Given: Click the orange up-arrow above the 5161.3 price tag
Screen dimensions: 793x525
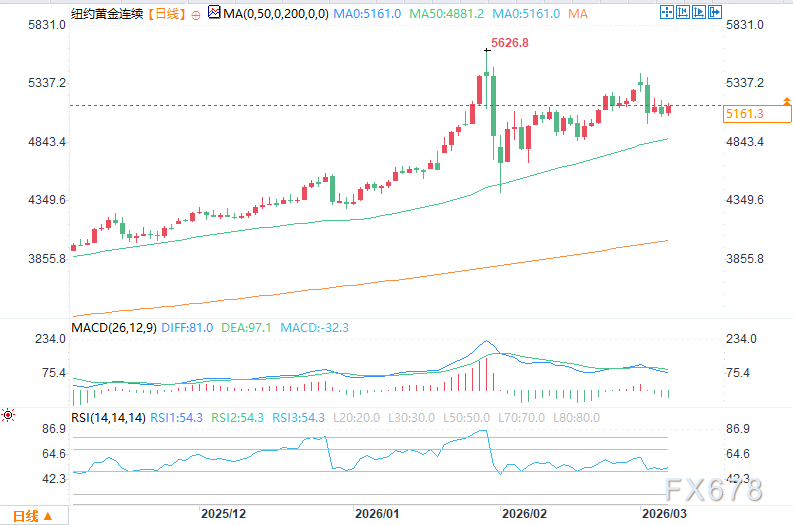Looking at the screenshot, I should 787,101.
